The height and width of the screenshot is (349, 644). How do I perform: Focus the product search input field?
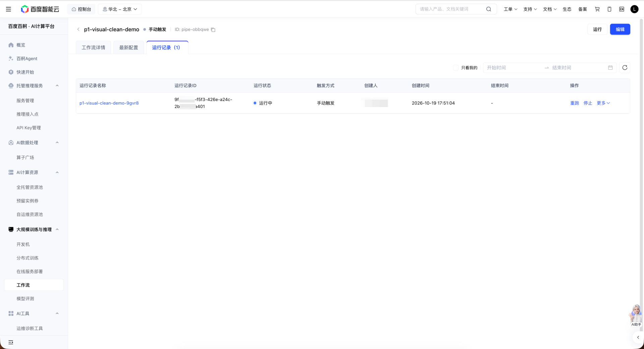(x=451, y=9)
